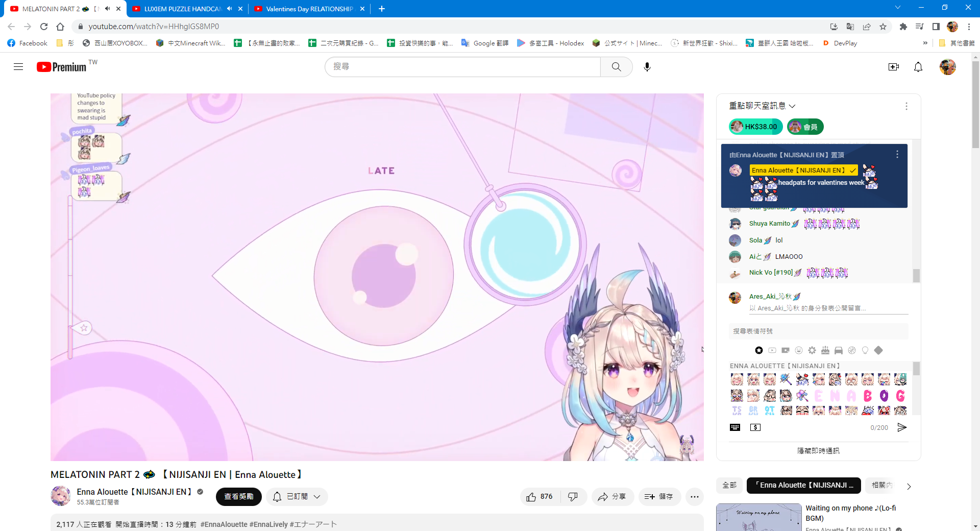Go to YouTube Premium home logo
This screenshot has height=531, width=980.
pos(62,67)
